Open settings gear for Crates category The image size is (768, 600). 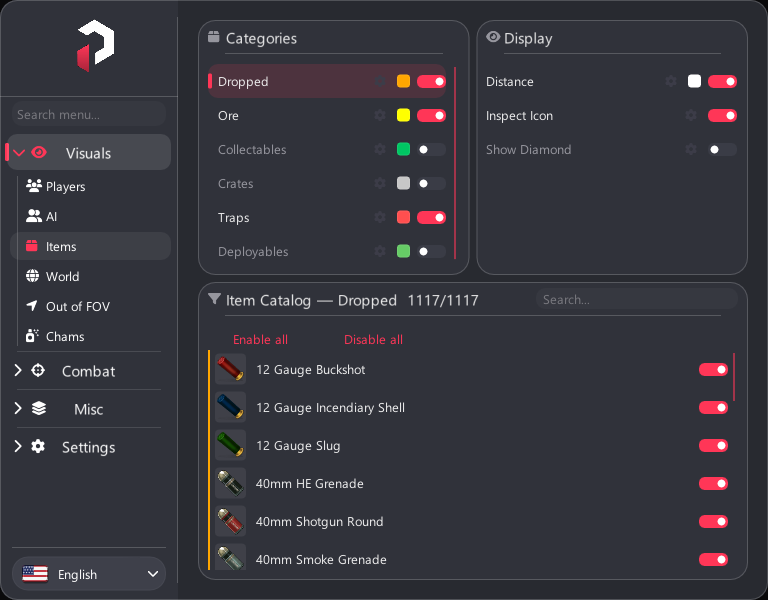[x=380, y=184]
